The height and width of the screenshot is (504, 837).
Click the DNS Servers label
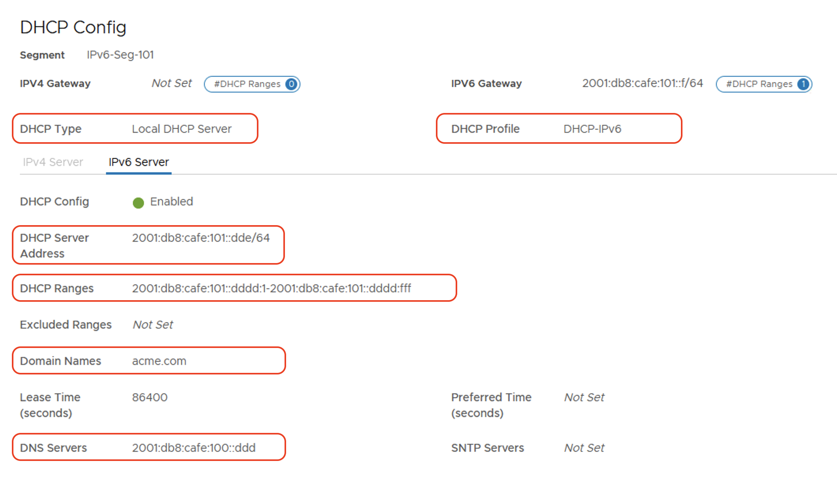(x=53, y=448)
